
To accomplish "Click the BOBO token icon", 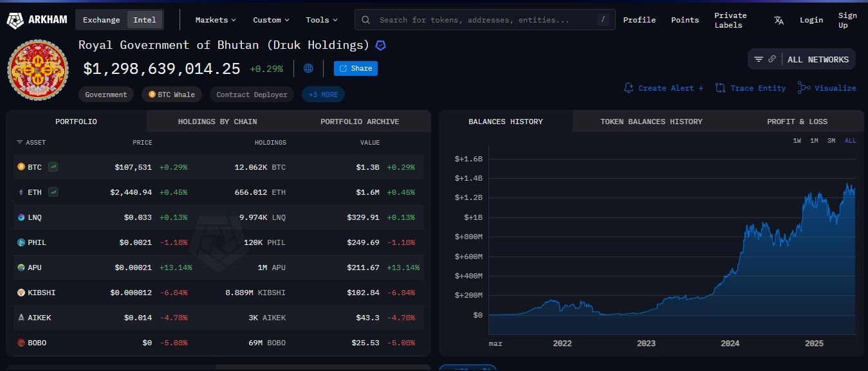I will [21, 343].
